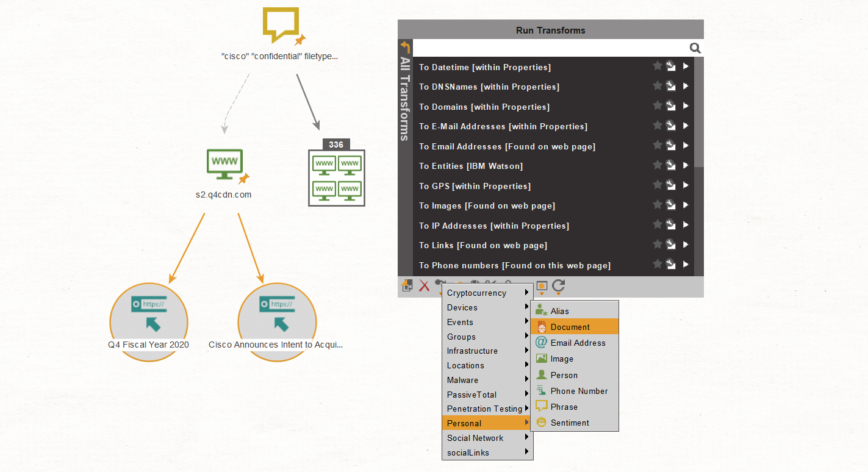Viewport: 868px width, 472px height.
Task: Open settings icon for To IP Addresses transform
Action: [671, 225]
